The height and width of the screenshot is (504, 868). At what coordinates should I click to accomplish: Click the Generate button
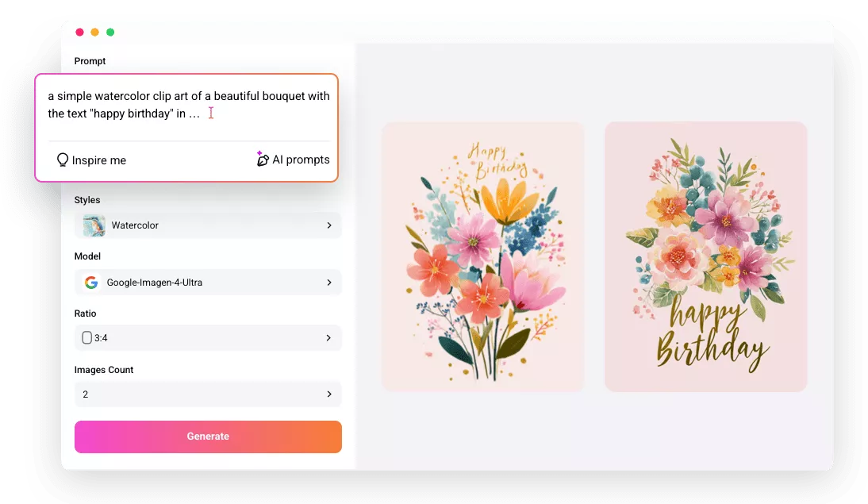(x=208, y=436)
